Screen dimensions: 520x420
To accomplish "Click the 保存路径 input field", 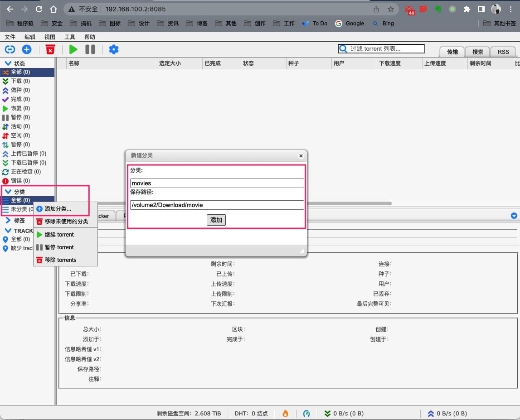I will [x=217, y=205].
